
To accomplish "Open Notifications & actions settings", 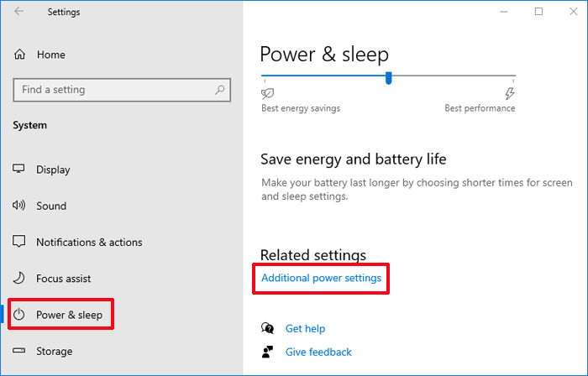I will [89, 243].
